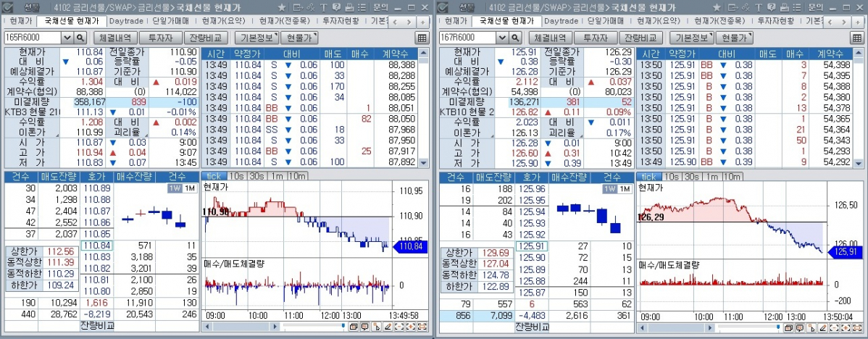
Task: Click instrument code field 165R6000
Action: (33, 38)
